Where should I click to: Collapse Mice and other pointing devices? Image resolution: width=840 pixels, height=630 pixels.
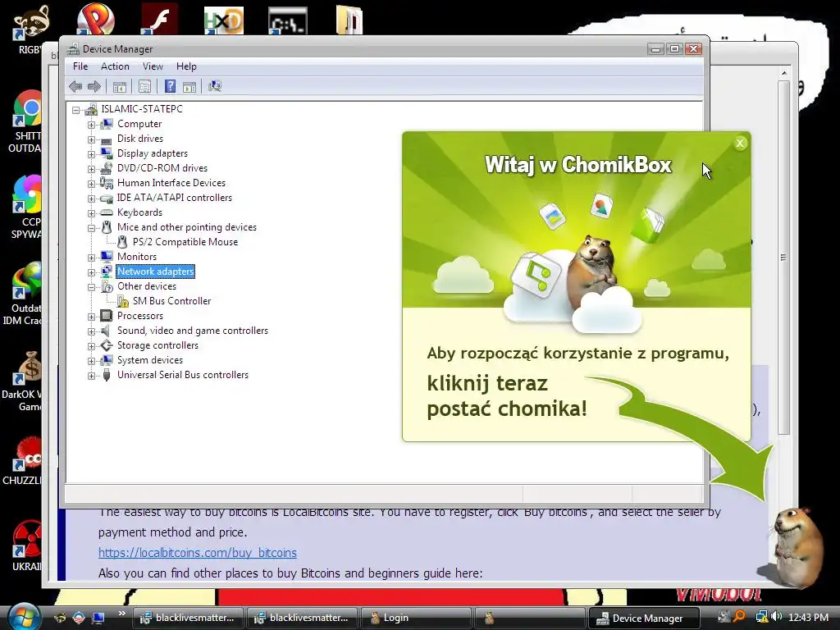pos(92,228)
